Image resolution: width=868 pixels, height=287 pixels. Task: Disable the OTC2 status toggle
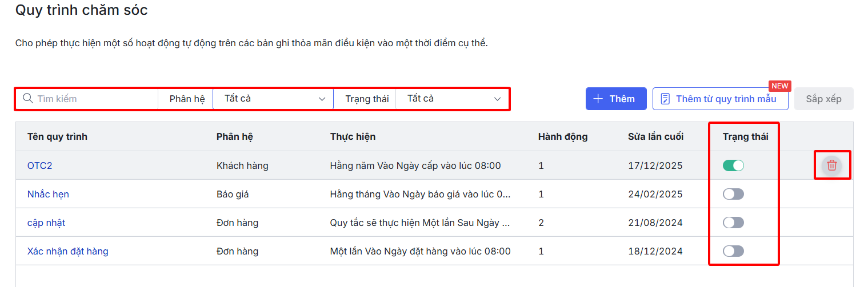[733, 165]
